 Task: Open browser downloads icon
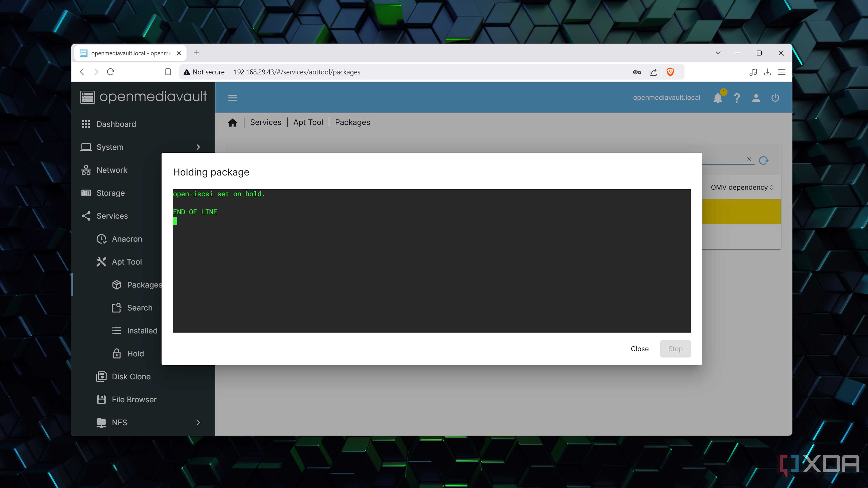click(768, 72)
